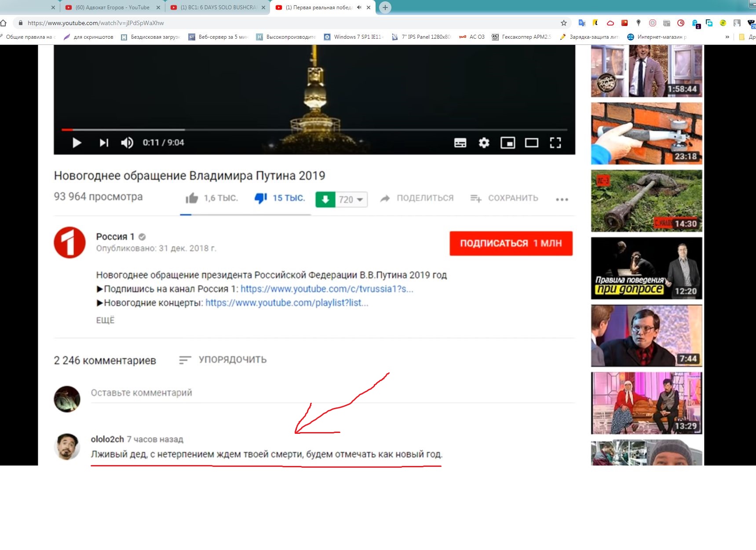Toggle subtitles in the video player
Screen dimensions: 756x550
point(460,143)
